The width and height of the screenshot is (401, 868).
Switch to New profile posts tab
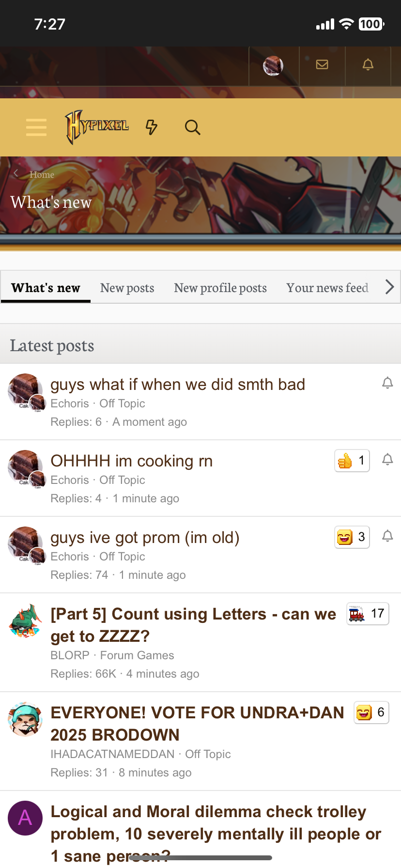point(220,288)
